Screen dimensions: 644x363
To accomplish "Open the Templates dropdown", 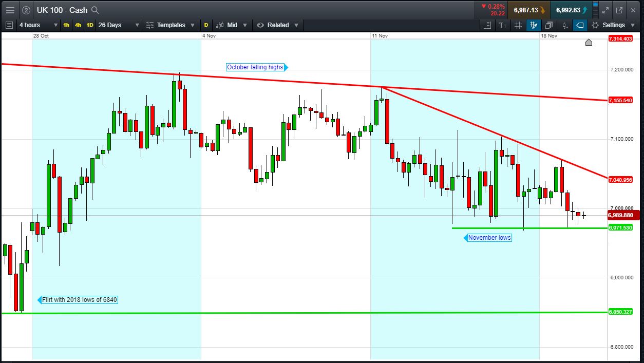I will [x=170, y=25].
